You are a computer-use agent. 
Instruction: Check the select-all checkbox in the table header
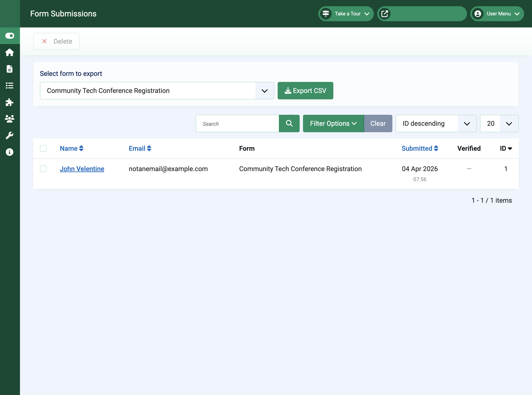click(x=43, y=148)
